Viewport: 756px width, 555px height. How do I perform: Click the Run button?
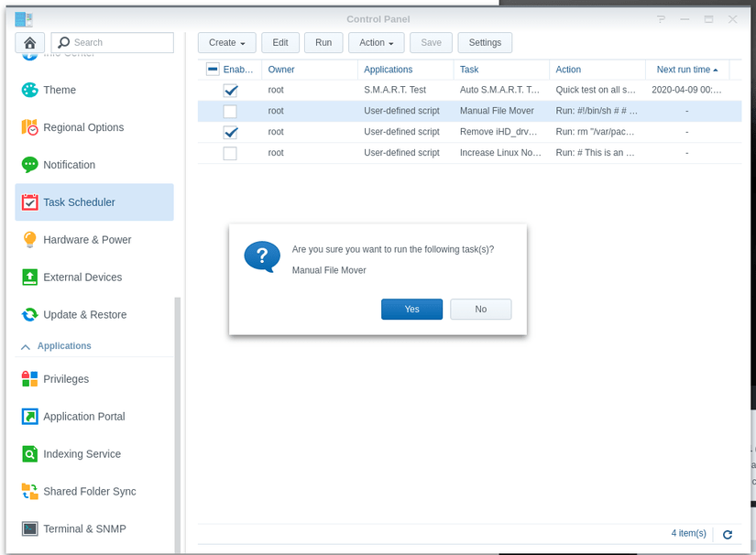point(323,42)
